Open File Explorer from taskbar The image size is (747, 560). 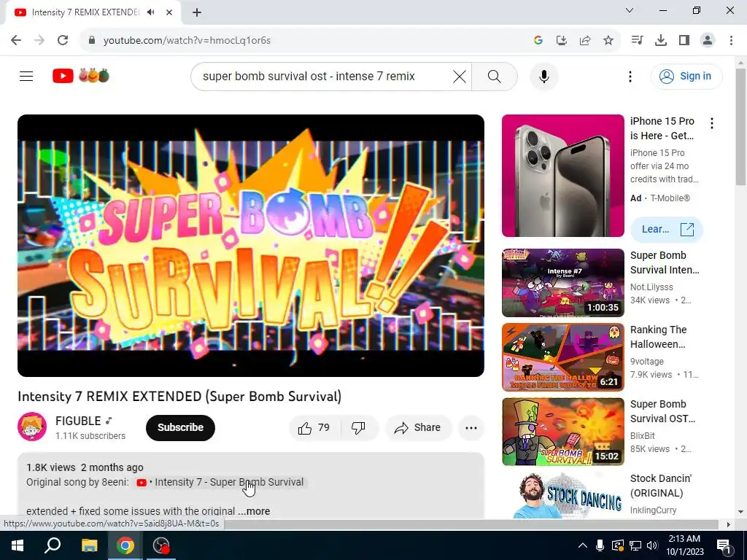[89, 545]
